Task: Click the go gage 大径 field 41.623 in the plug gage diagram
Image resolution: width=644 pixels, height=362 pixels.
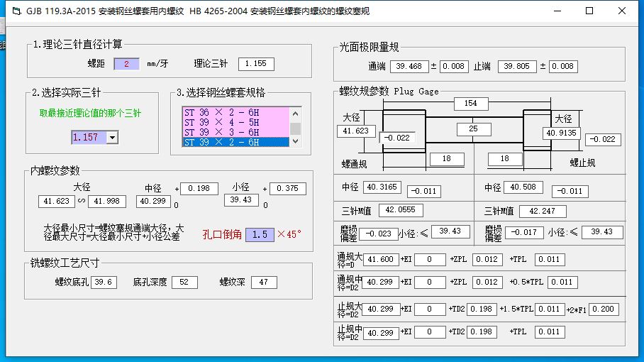Action: click(x=356, y=131)
